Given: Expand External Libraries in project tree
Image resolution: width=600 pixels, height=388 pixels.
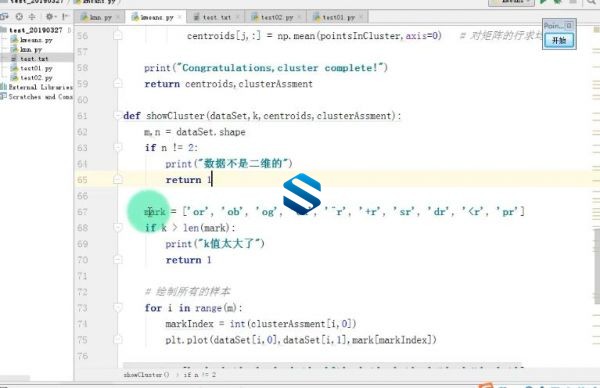Looking at the screenshot, I should click(x=37, y=87).
